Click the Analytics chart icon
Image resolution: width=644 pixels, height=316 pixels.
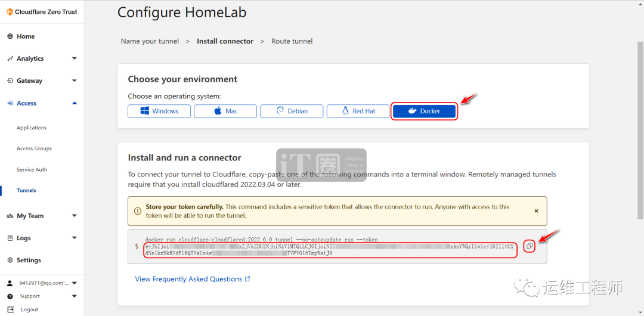point(10,59)
